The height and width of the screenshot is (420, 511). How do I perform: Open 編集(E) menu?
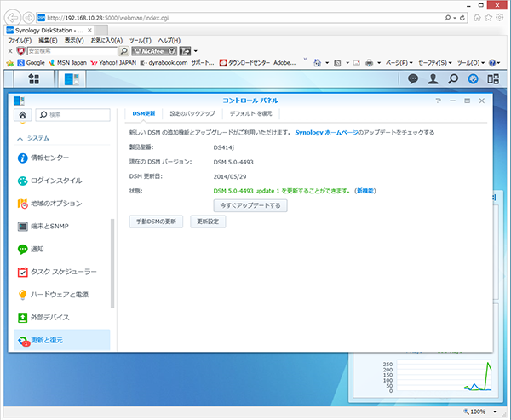click(x=48, y=40)
